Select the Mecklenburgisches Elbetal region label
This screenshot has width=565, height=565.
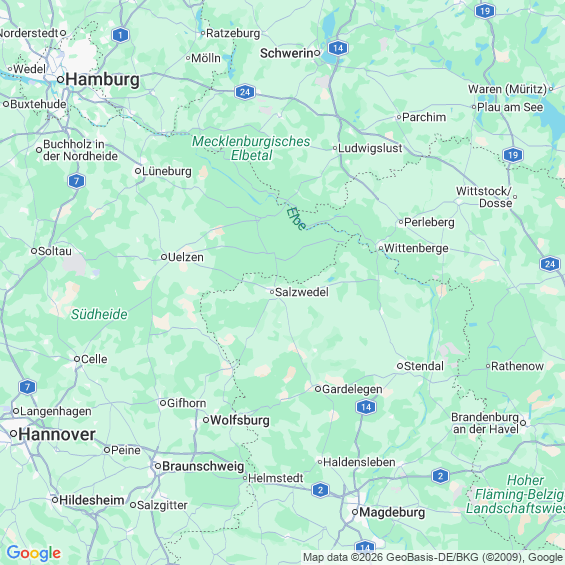click(x=251, y=148)
